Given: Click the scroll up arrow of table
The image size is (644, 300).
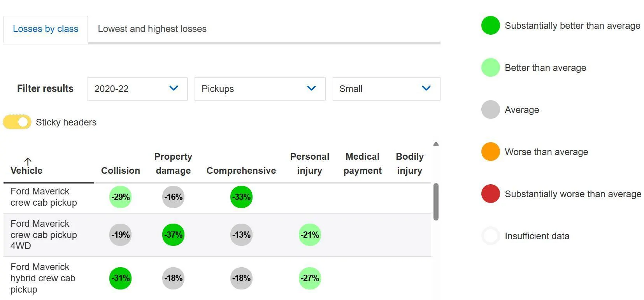Looking at the screenshot, I should pos(436,144).
